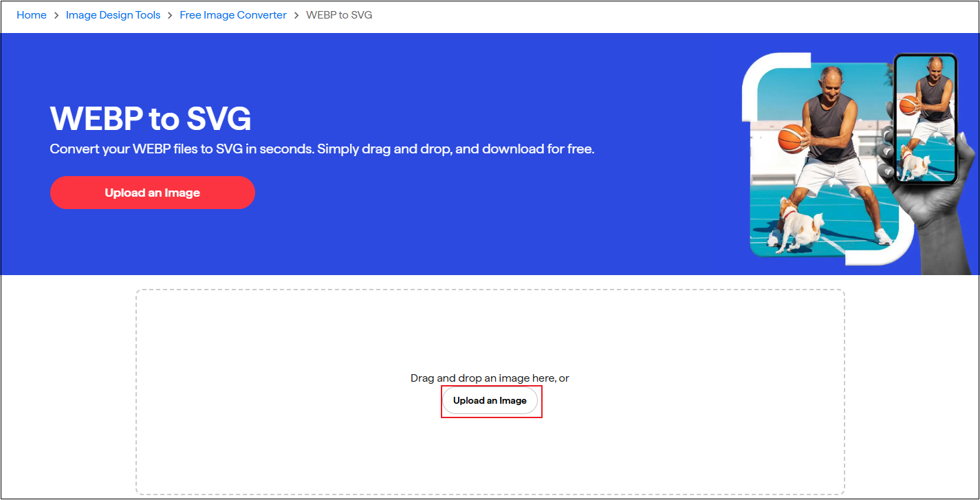Image resolution: width=980 pixels, height=500 pixels.
Task: Click the arrow after Image Design Tools
Action: [x=168, y=14]
